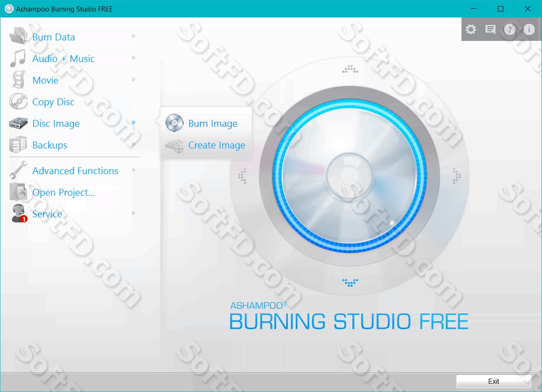Image resolution: width=542 pixels, height=392 pixels.
Task: Click the large blue disc graphic
Action: (350, 176)
